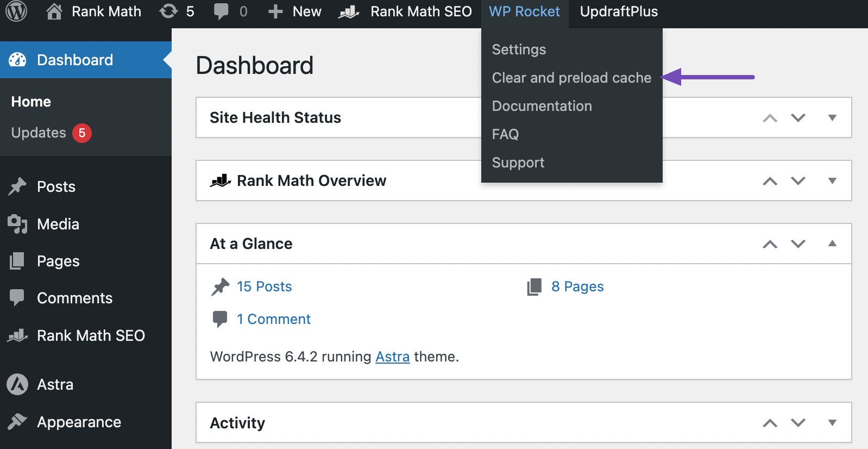
Task: Expand the Site Health Status panel
Action: pyautogui.click(x=832, y=117)
